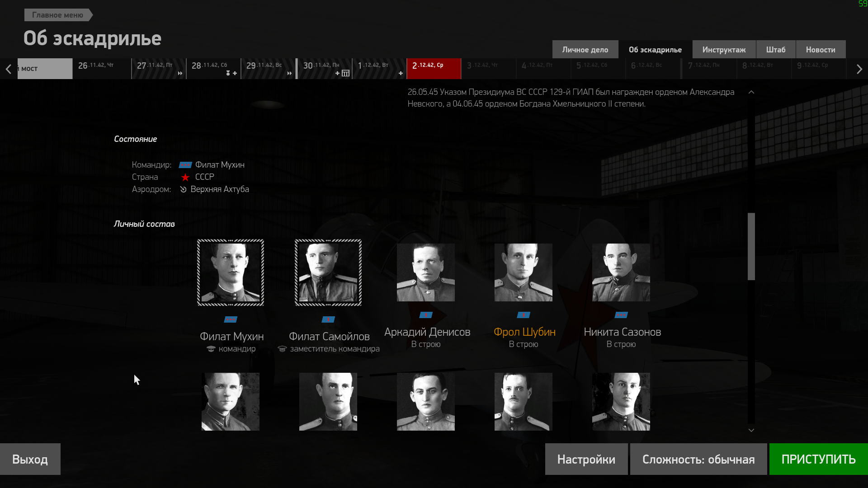Click the right timeline navigation arrow
The image size is (868, 488).
[x=859, y=69]
